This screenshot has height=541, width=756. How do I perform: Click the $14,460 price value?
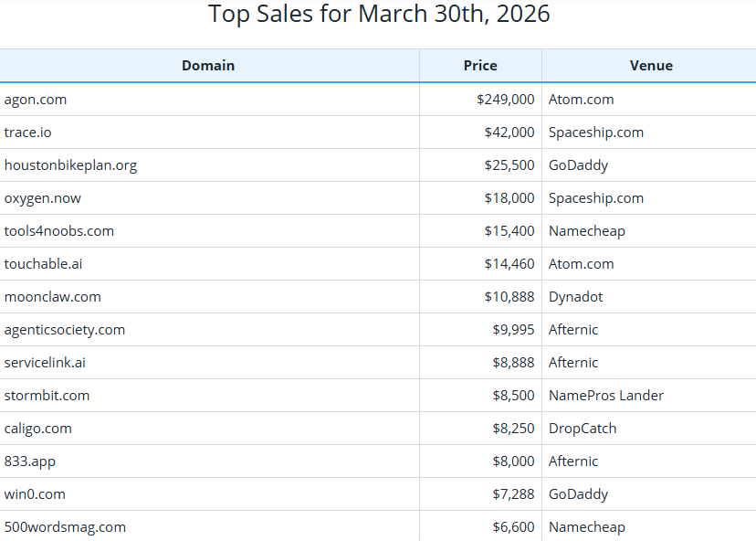pos(509,264)
